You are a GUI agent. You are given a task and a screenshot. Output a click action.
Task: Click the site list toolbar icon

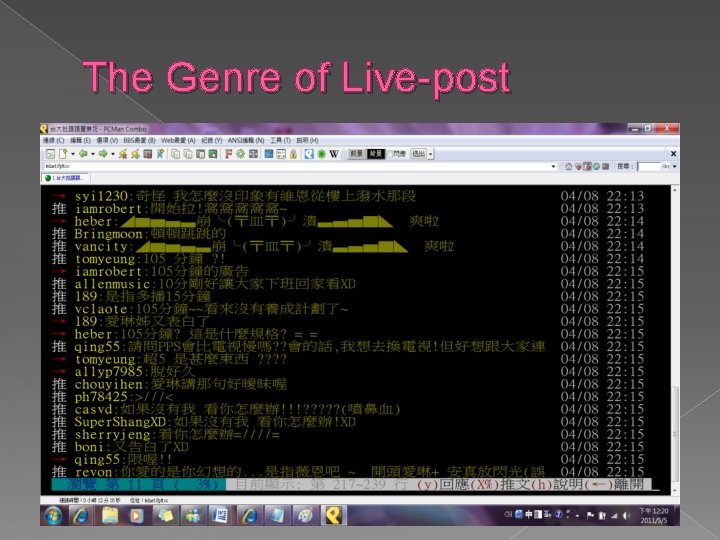pyautogui.click(x=50, y=154)
